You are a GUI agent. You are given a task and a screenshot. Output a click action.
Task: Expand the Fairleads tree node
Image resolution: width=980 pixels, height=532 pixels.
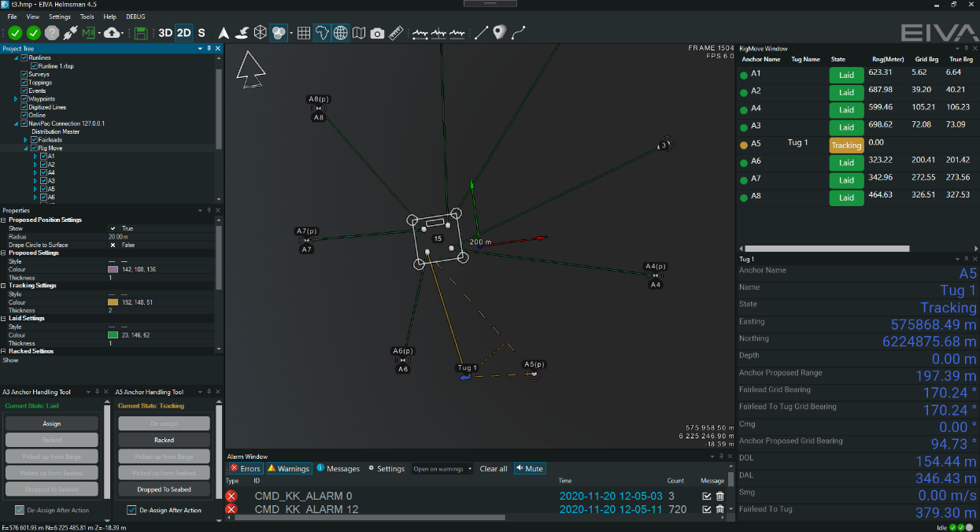25,140
